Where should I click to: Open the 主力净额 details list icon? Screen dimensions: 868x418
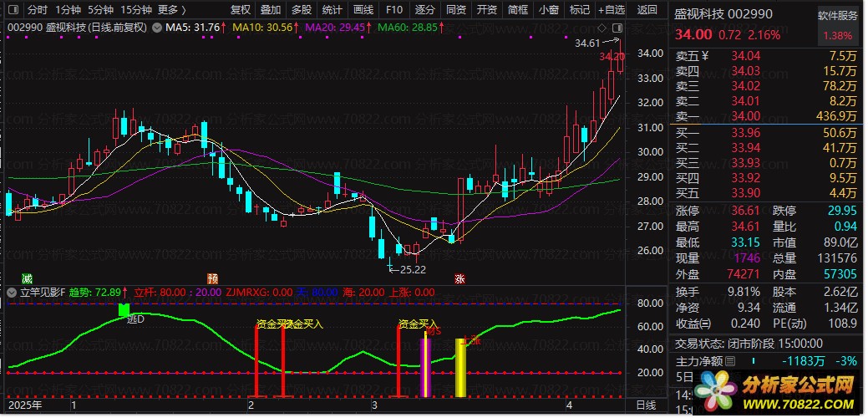click(731, 361)
